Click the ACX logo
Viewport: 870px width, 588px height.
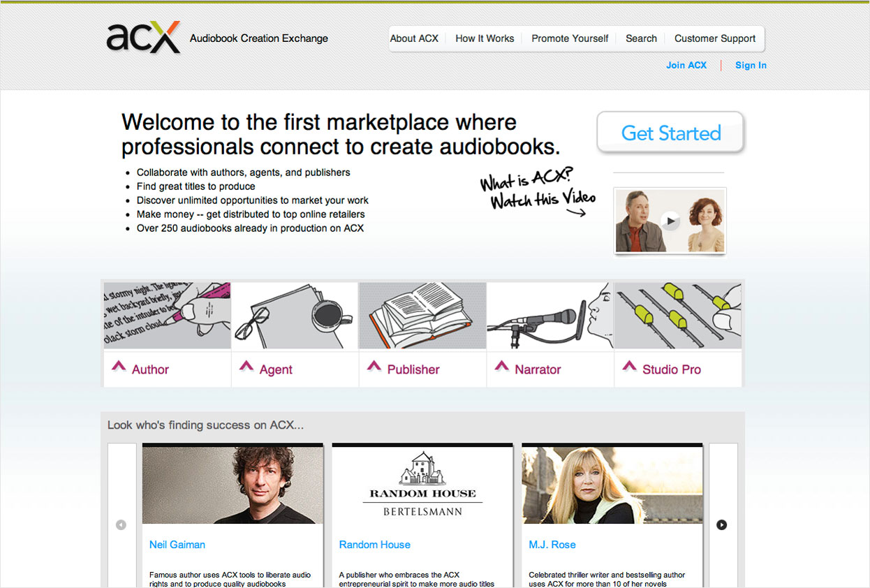[144, 38]
